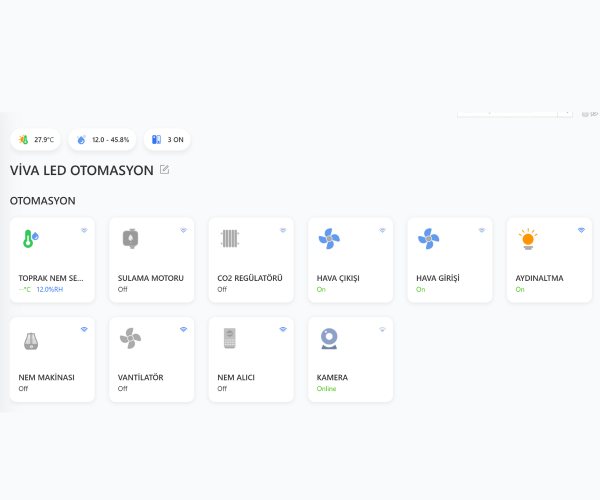Click Wi-Fi signal icon on Nem Alıcı card

[x=283, y=329]
